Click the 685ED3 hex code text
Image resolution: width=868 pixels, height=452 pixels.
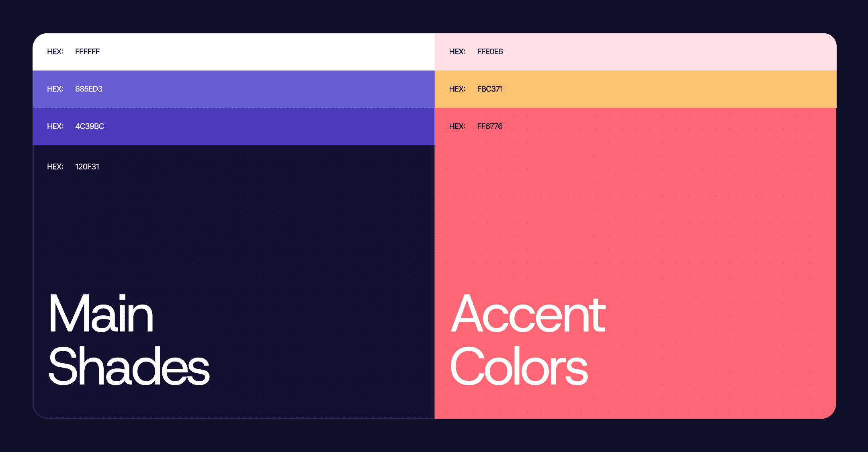coord(89,89)
